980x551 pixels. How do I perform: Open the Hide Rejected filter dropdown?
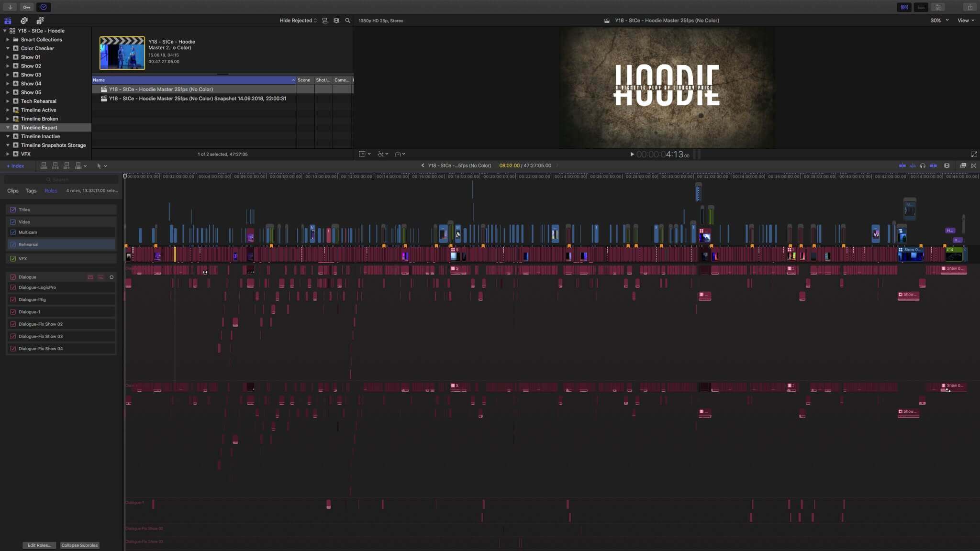(298, 21)
